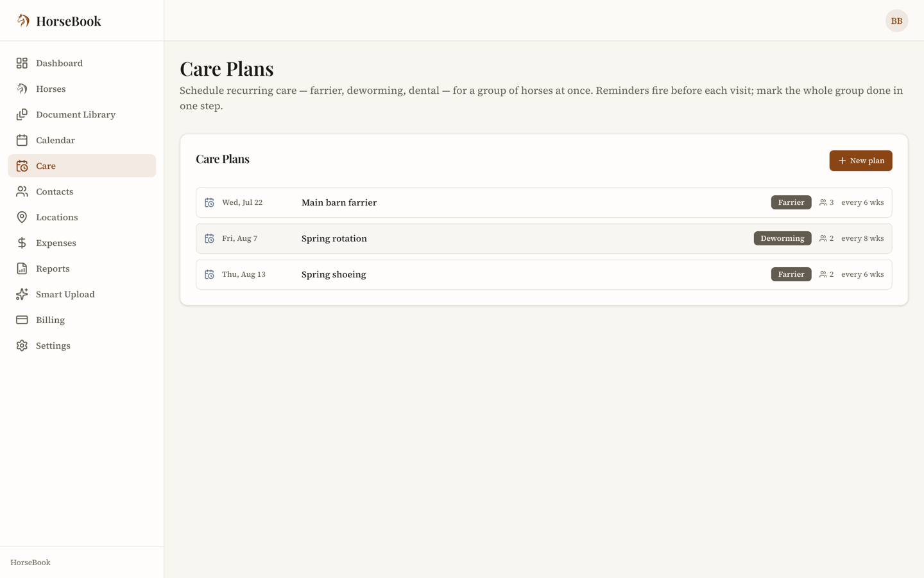Click Farrier badge on Main barn farrier row
924x578 pixels.
point(791,202)
